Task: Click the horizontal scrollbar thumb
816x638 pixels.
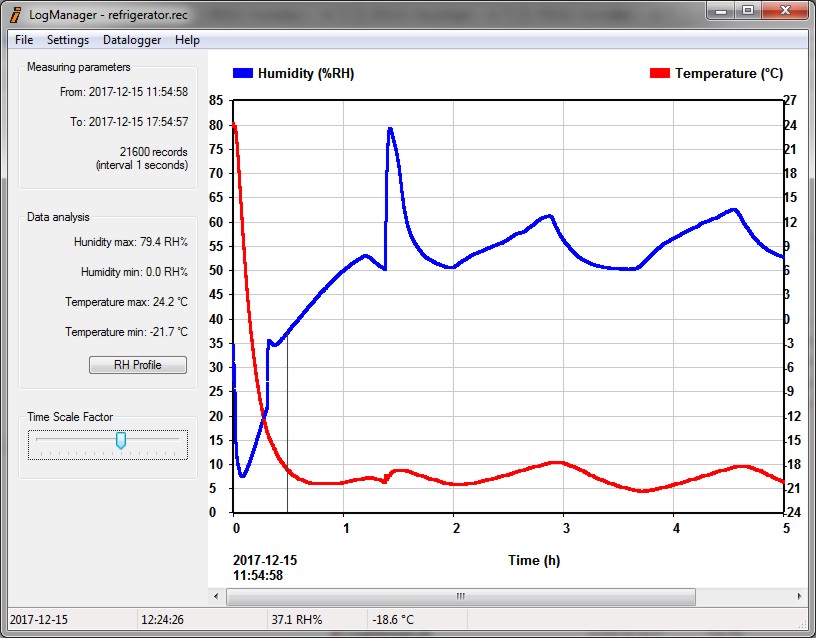Action: 460,597
